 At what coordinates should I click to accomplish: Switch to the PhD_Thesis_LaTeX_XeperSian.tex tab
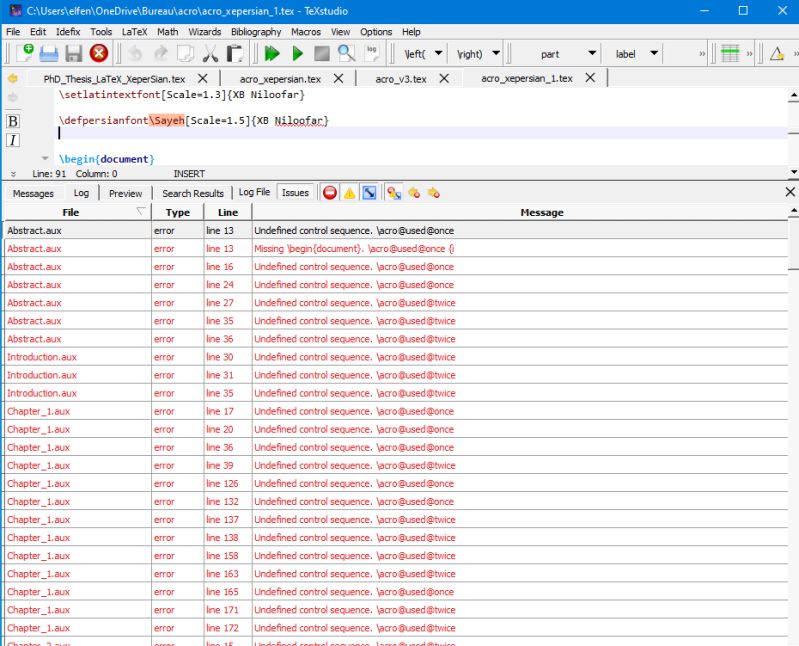click(x=114, y=79)
